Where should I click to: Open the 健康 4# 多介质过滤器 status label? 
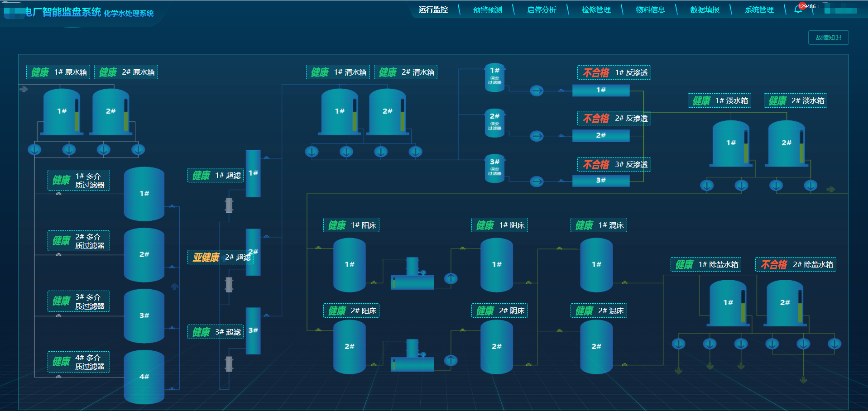[x=79, y=362]
